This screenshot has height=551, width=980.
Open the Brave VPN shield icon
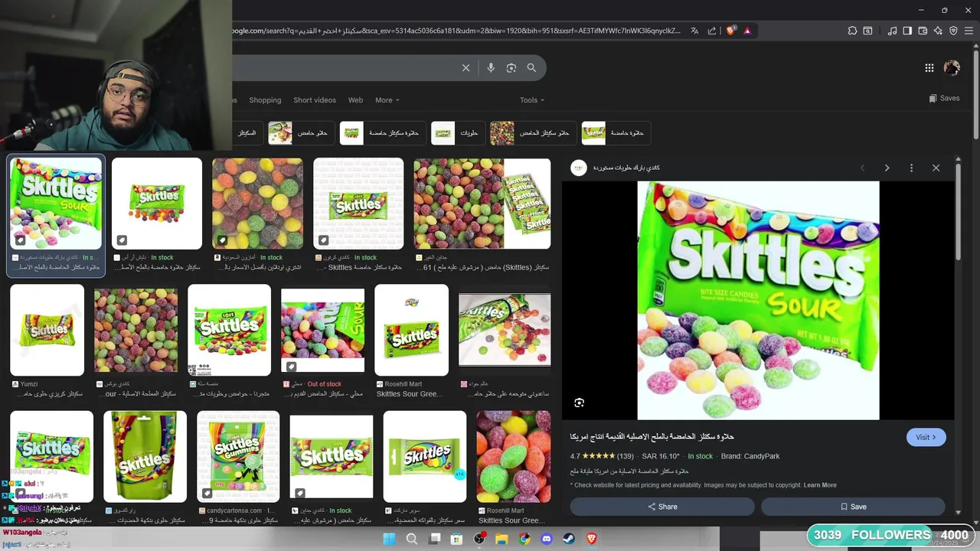[x=953, y=31]
